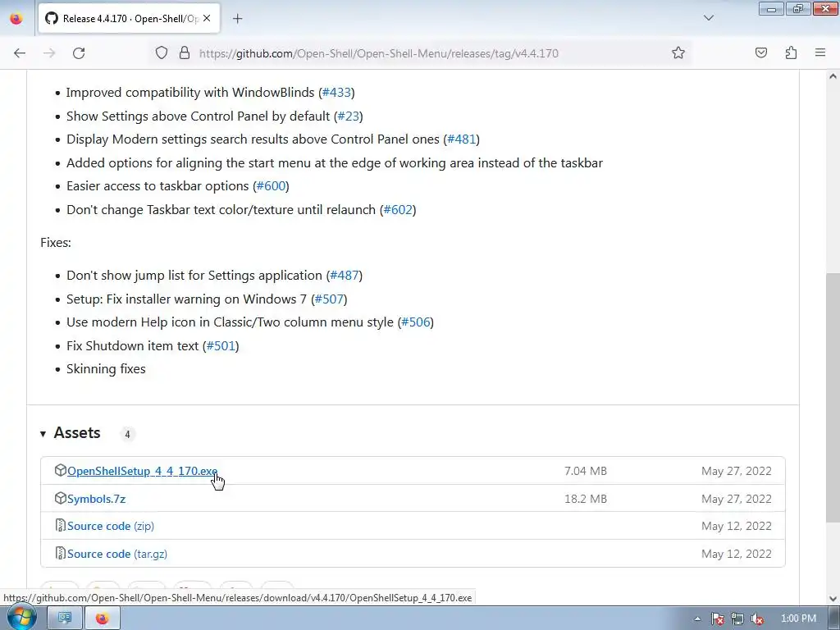Open issue link #487
840x630 pixels.
point(344,276)
